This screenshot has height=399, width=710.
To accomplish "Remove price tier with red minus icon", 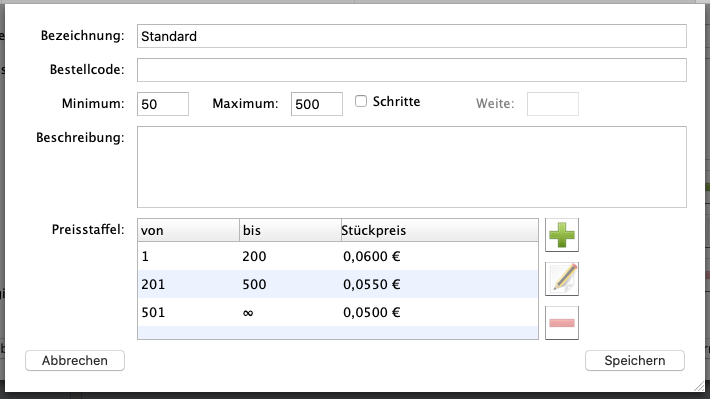I will click(562, 323).
